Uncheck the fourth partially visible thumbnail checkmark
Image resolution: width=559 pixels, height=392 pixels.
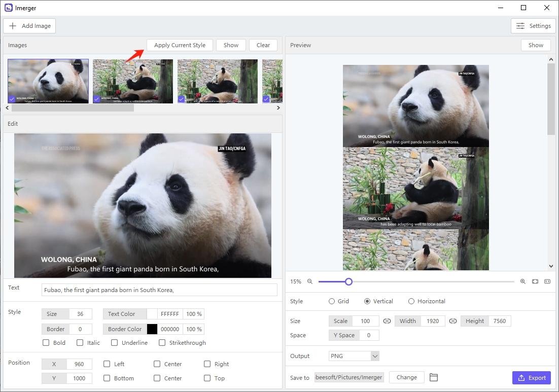[266, 99]
